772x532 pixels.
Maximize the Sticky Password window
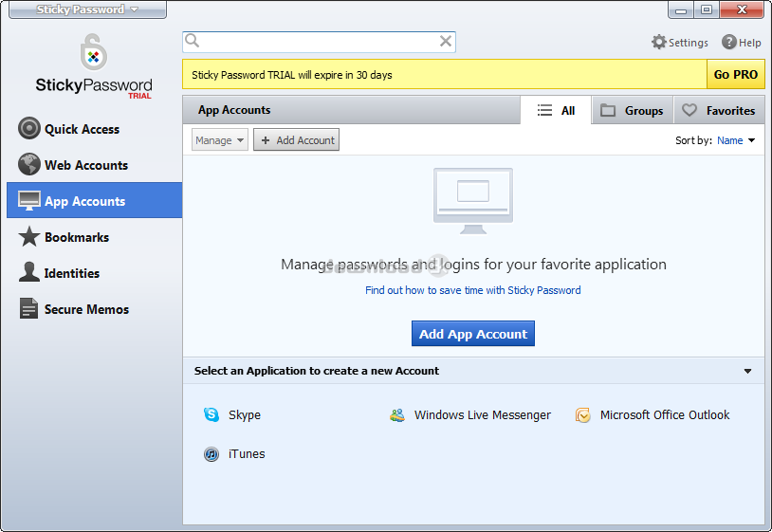pos(707,9)
